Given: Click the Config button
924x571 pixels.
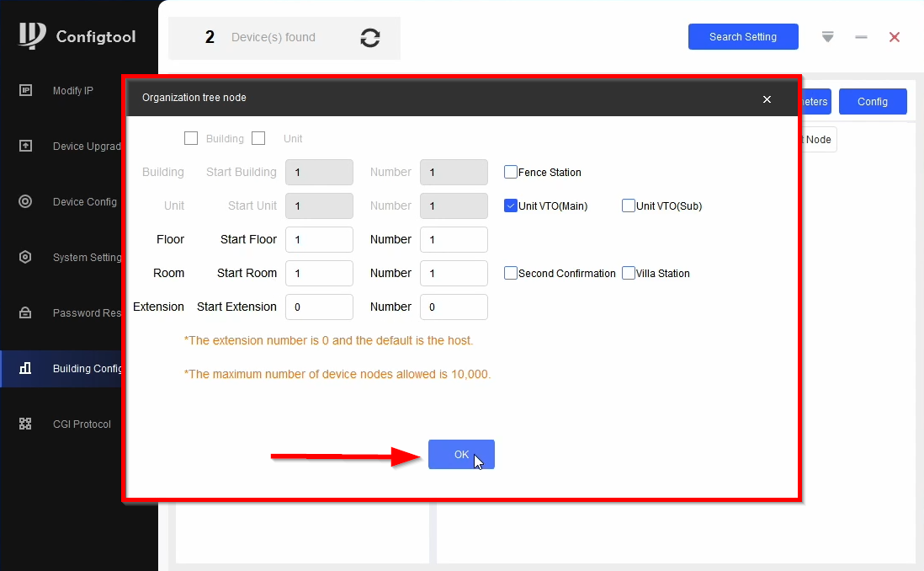Looking at the screenshot, I should [x=873, y=101].
